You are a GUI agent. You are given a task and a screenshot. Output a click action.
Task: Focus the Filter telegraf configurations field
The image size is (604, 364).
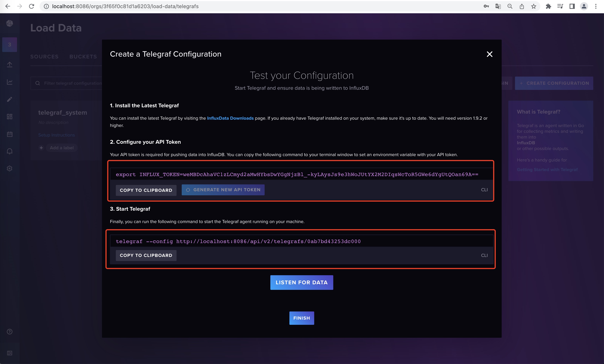click(x=66, y=83)
